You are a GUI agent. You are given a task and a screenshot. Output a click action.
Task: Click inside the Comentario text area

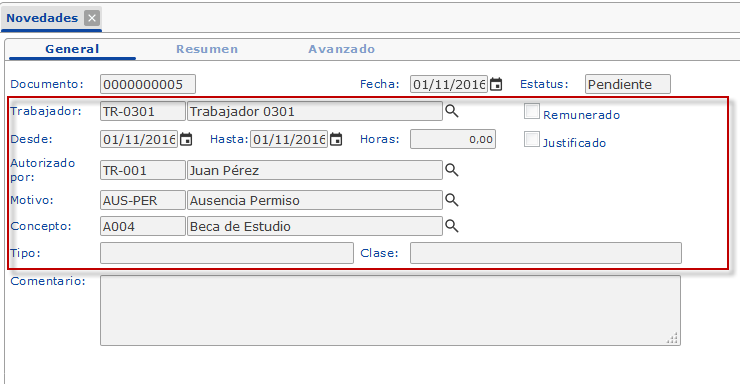coord(390,310)
